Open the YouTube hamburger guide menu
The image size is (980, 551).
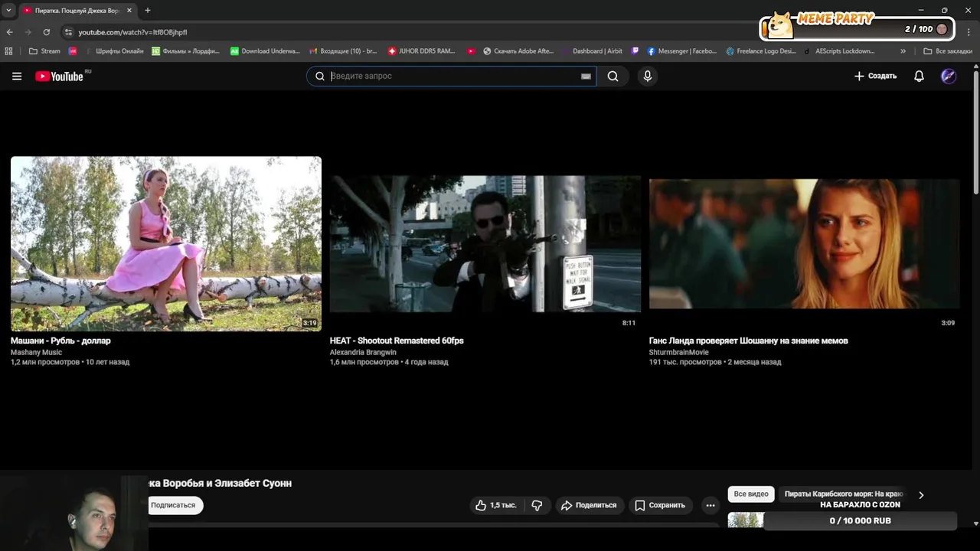pyautogui.click(x=17, y=76)
